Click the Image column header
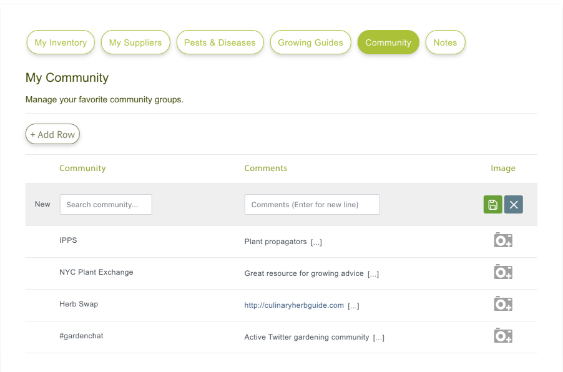This screenshot has height=372, width=563. (x=503, y=168)
